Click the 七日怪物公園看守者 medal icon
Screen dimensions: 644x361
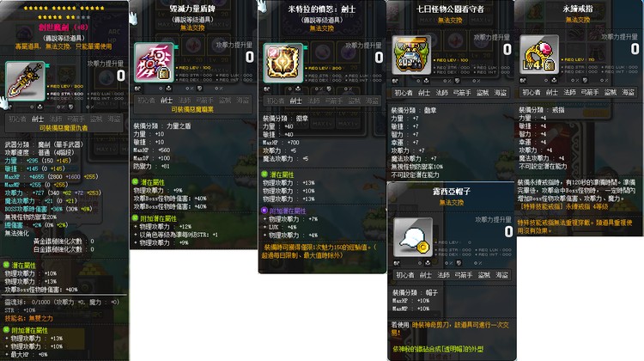coord(411,55)
